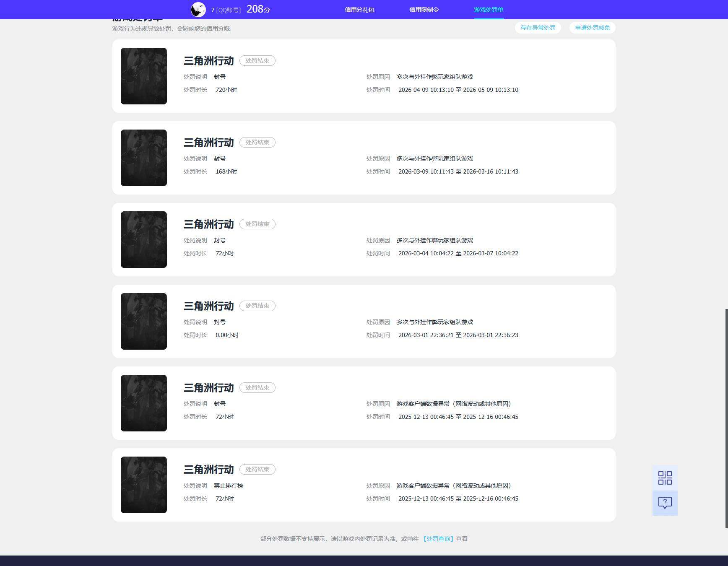This screenshot has height=566, width=728.
Task: Open the help question chat icon
Action: point(665,503)
